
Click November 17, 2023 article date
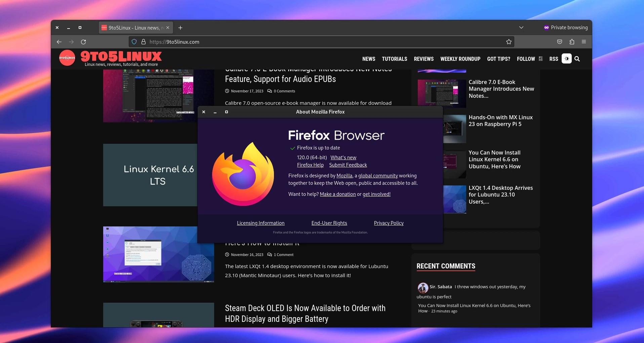click(247, 91)
